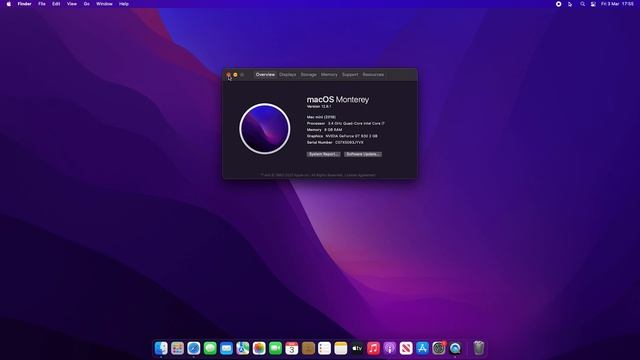
Task: Open the Photos app in the Dock
Action: point(259,348)
